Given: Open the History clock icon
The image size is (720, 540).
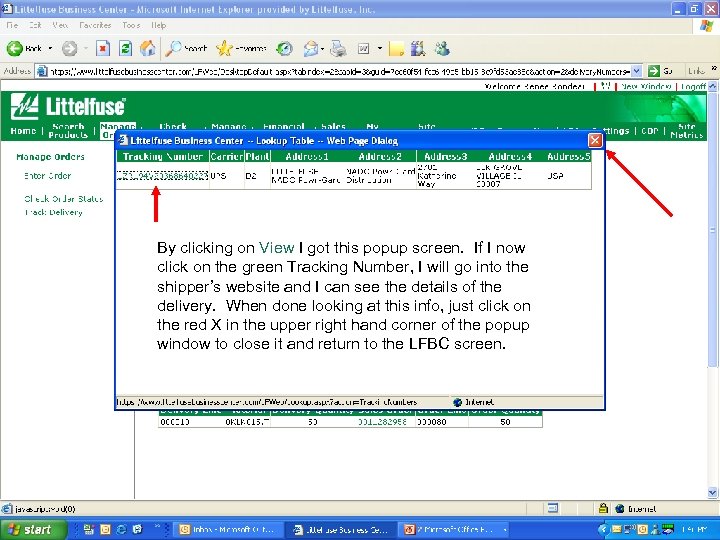Looking at the screenshot, I should pyautogui.click(x=285, y=48).
